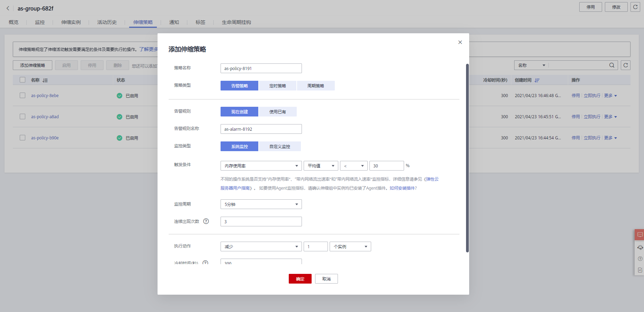Choose 现在创建 for alarm rule
Image resolution: width=644 pixels, height=312 pixels.
(239, 112)
